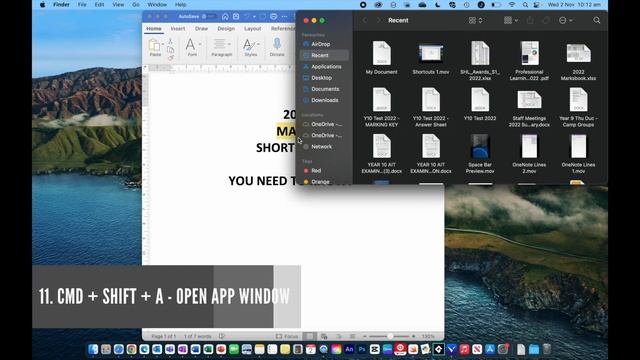Click the Dictate microphone icon in Word
This screenshot has width=640, height=360.
coord(277,44)
